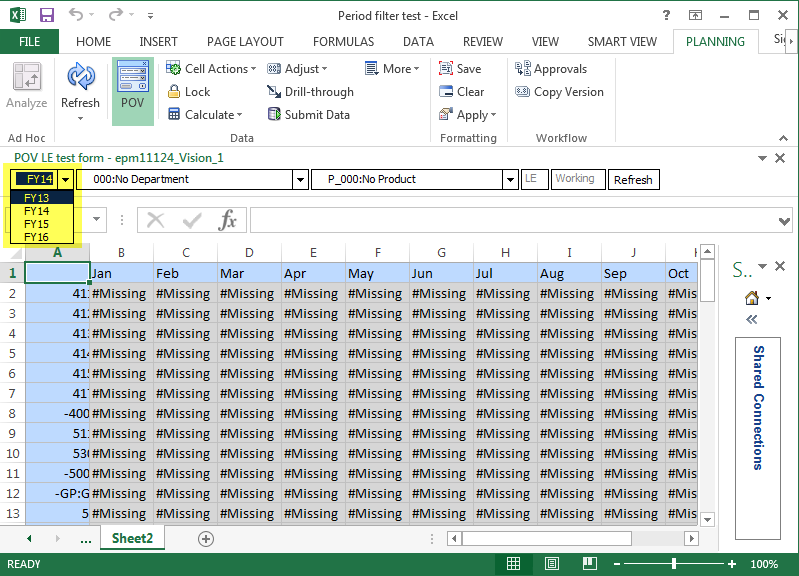Select FY15 from the year list
Viewport: 799px width, 576px height.
[42, 224]
